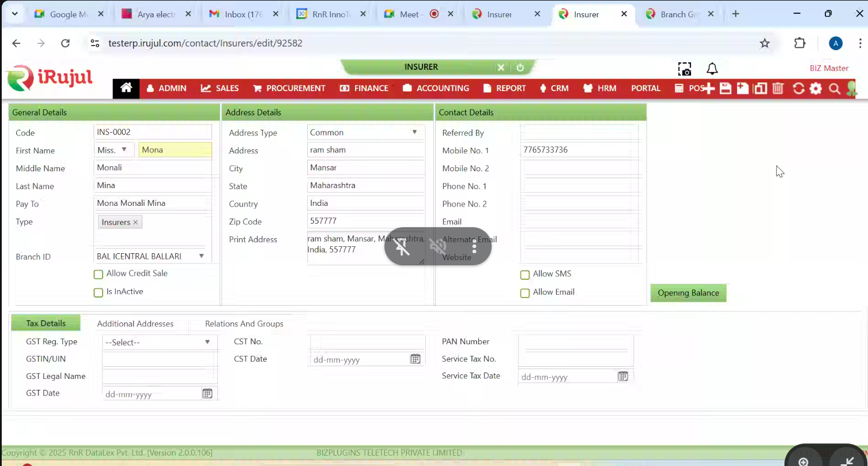Save the insurer record with the floppy disk icon
The height and width of the screenshot is (466, 868).
726,88
